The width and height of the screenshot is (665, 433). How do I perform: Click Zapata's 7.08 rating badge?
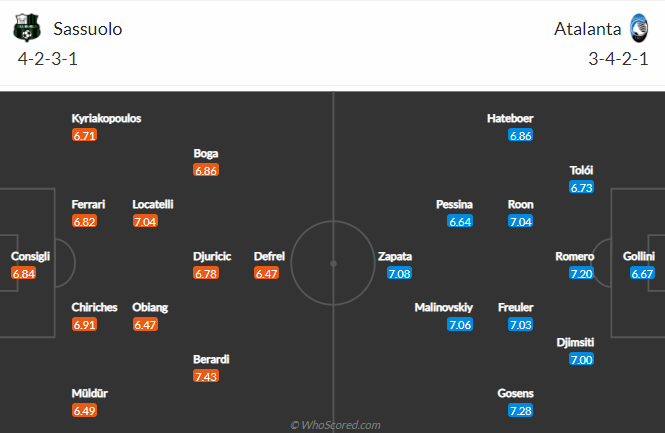(399, 273)
